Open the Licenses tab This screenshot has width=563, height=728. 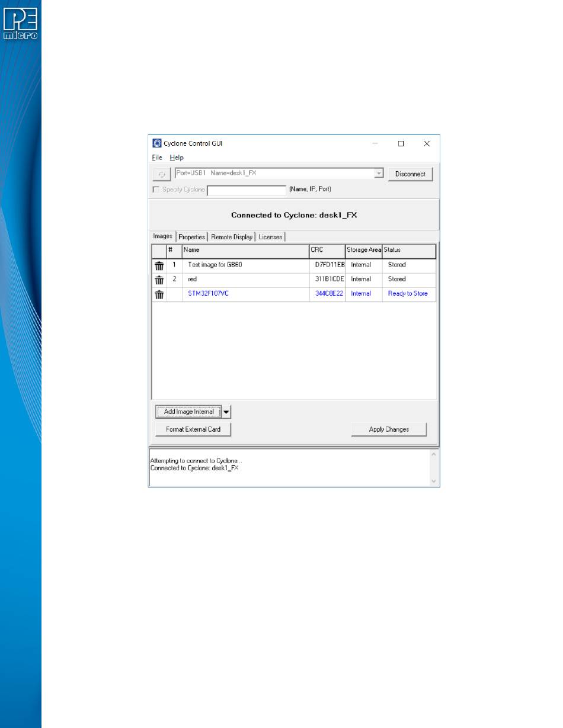click(270, 237)
